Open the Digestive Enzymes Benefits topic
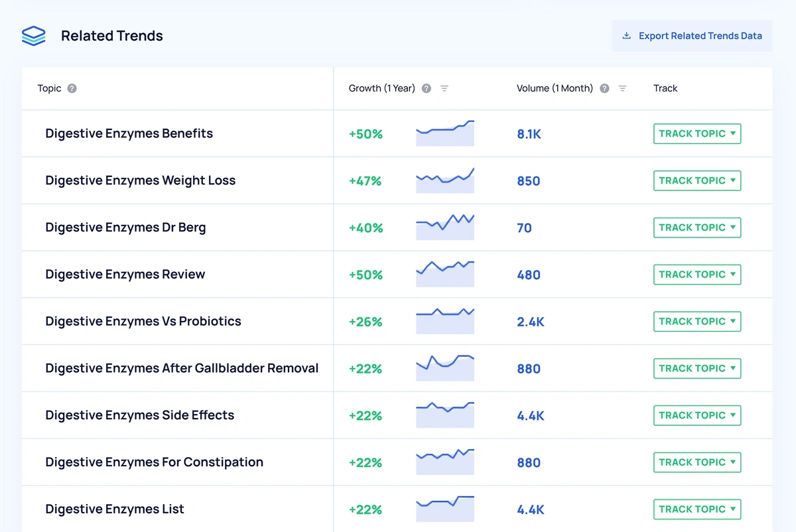The height and width of the screenshot is (532, 796). pyautogui.click(x=129, y=133)
